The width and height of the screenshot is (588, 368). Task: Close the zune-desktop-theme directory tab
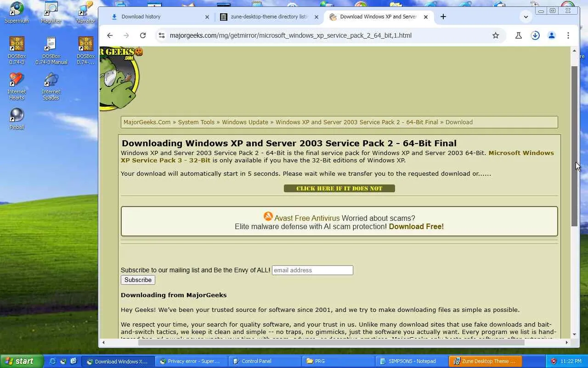pos(316,17)
